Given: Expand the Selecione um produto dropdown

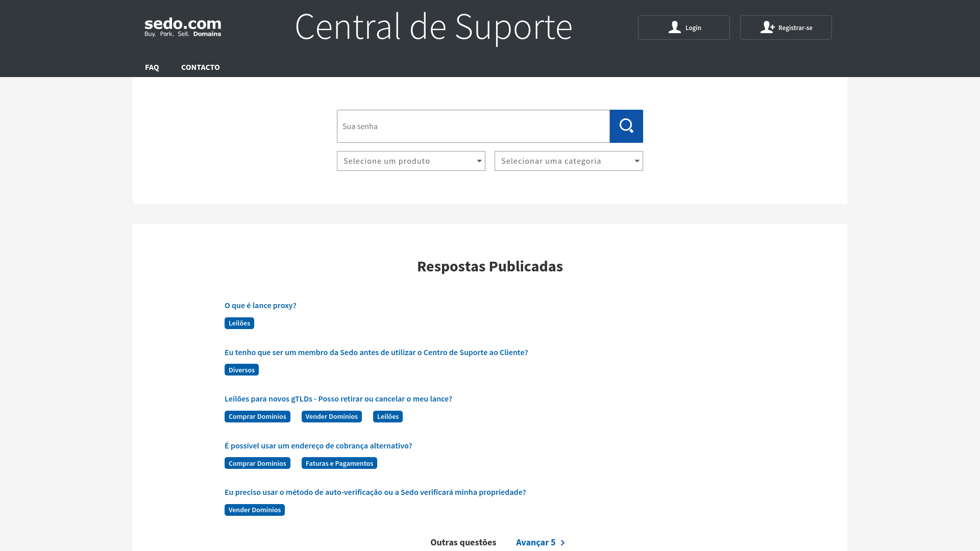Looking at the screenshot, I should 411,161.
